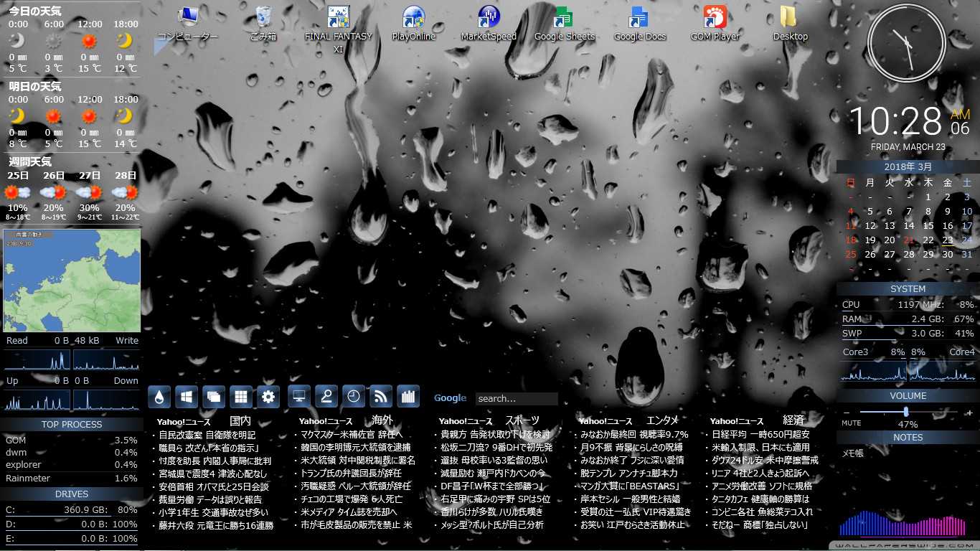Open the スポーツ news category header

522,420
